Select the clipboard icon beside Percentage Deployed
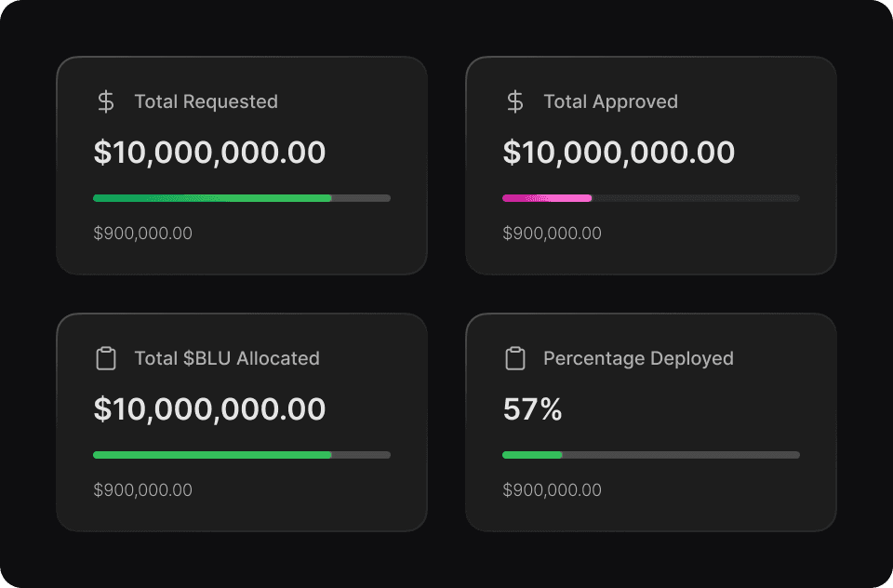 (x=514, y=358)
